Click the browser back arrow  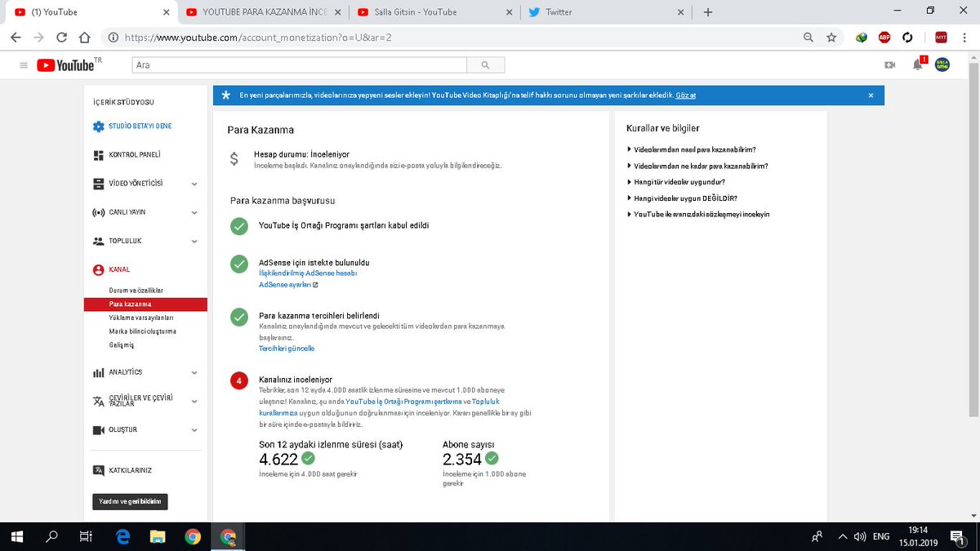pos(16,38)
